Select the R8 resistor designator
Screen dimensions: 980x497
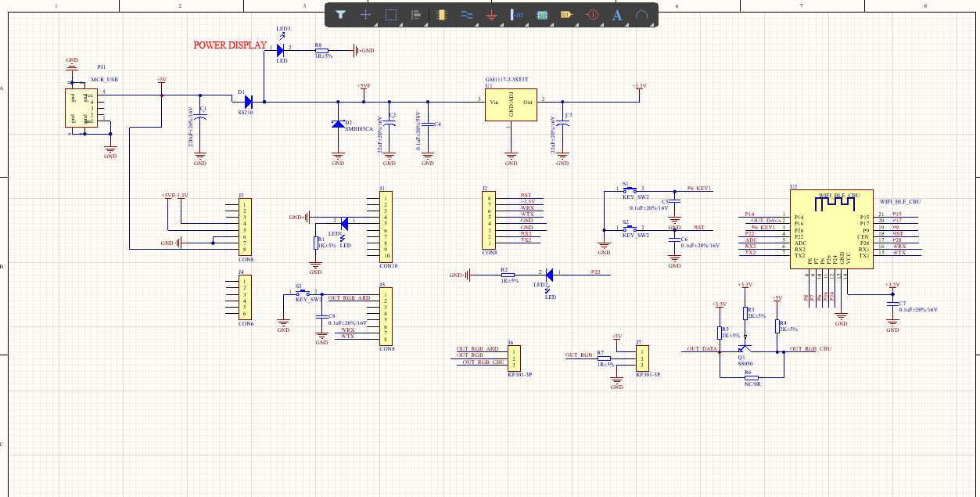pyautogui.click(x=318, y=45)
